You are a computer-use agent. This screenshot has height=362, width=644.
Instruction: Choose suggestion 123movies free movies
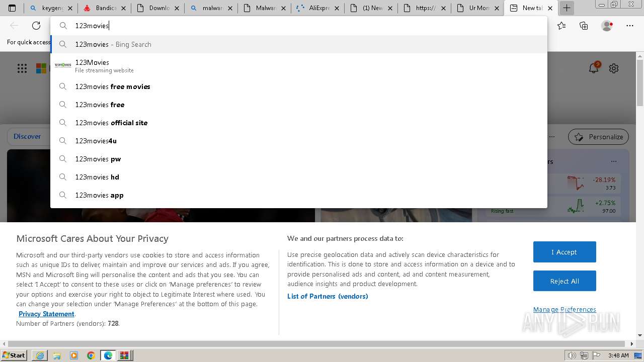click(x=299, y=86)
